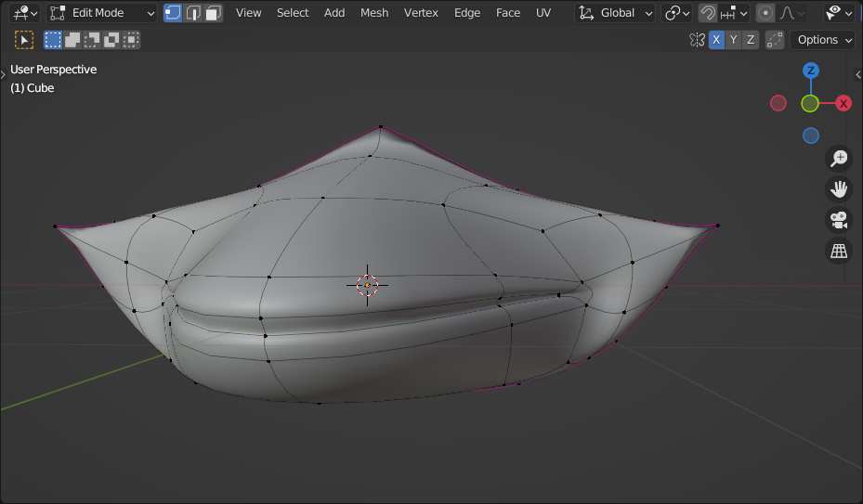The width and height of the screenshot is (863, 504).
Task: Toggle X axis mirror
Action: tap(716, 40)
